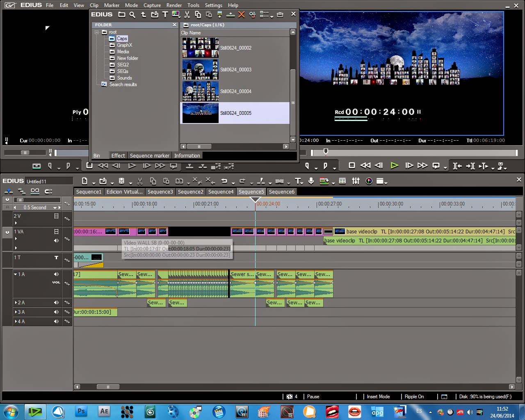Click the add clip icon in Bin toolbar

tap(154, 14)
